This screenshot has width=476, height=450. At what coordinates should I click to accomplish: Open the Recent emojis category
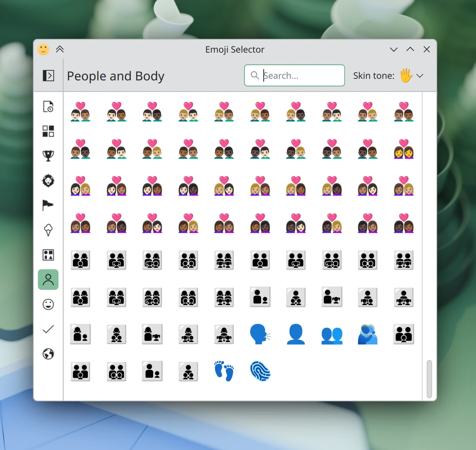48,106
